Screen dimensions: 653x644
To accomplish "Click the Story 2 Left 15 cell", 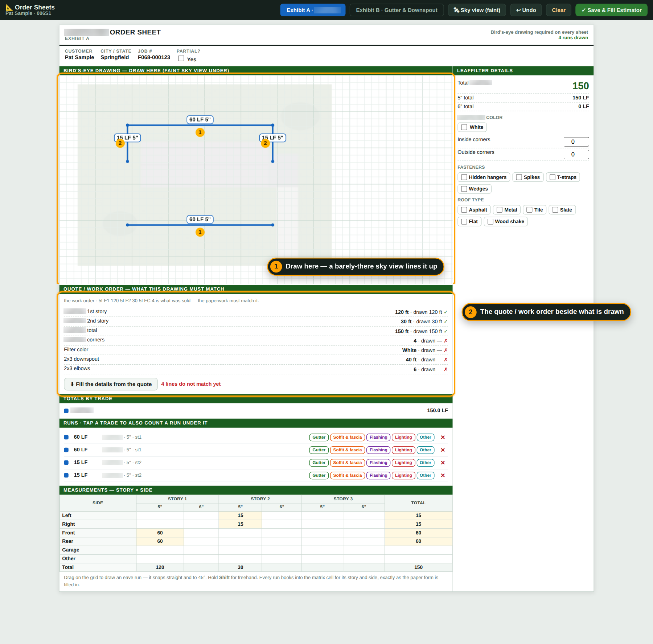I will [241, 516].
